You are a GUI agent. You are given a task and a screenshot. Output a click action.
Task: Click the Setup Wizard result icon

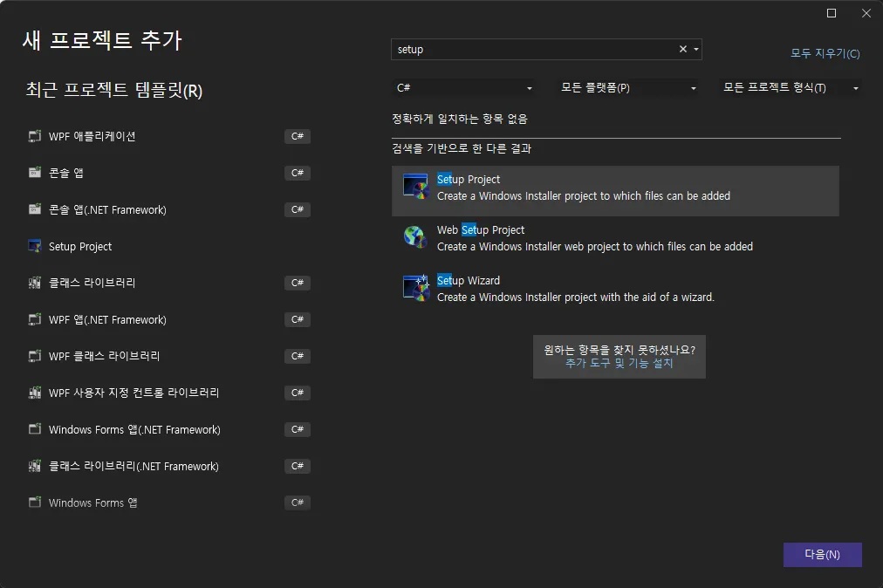(417, 288)
